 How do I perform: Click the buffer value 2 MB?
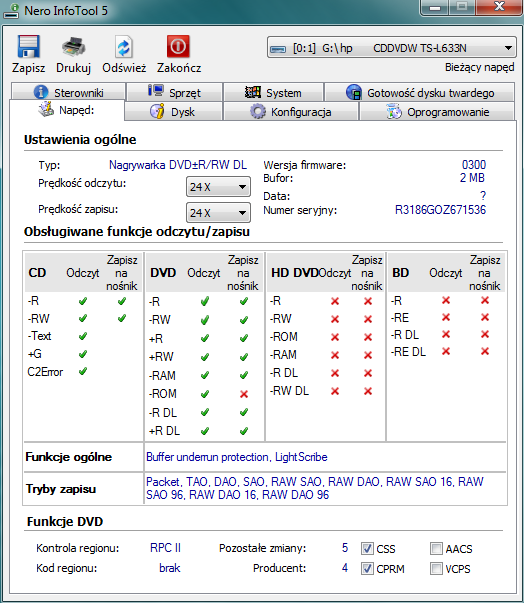point(472,178)
